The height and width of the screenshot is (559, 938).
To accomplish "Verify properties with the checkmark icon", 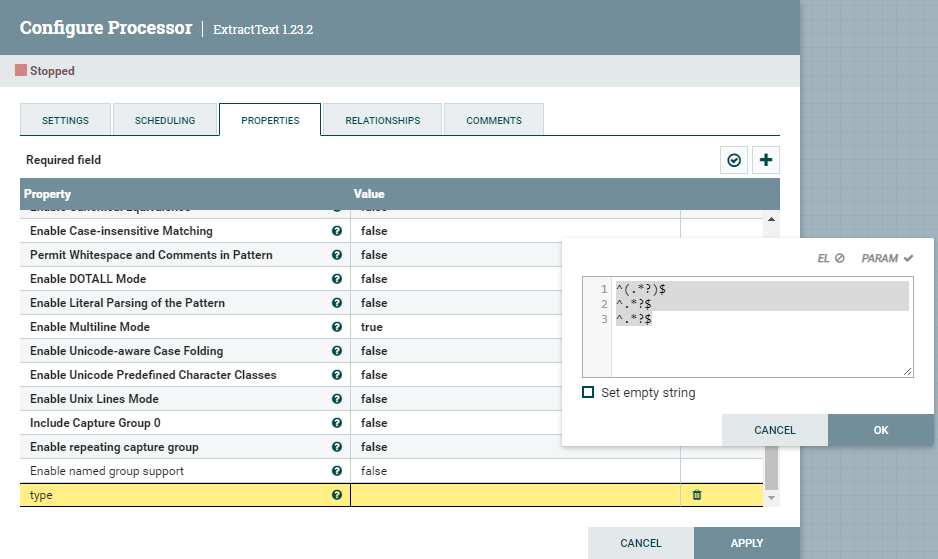I will tap(733, 160).
